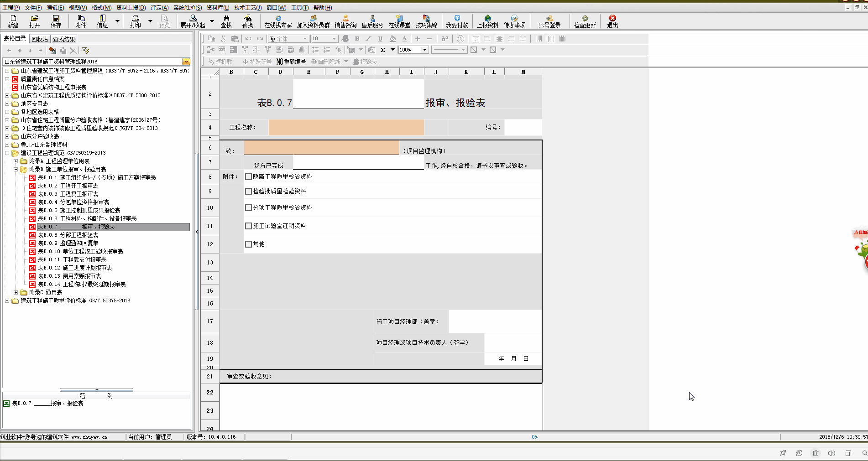Open the 100% zoom dropdown
The width and height of the screenshot is (868, 461).
(424, 50)
